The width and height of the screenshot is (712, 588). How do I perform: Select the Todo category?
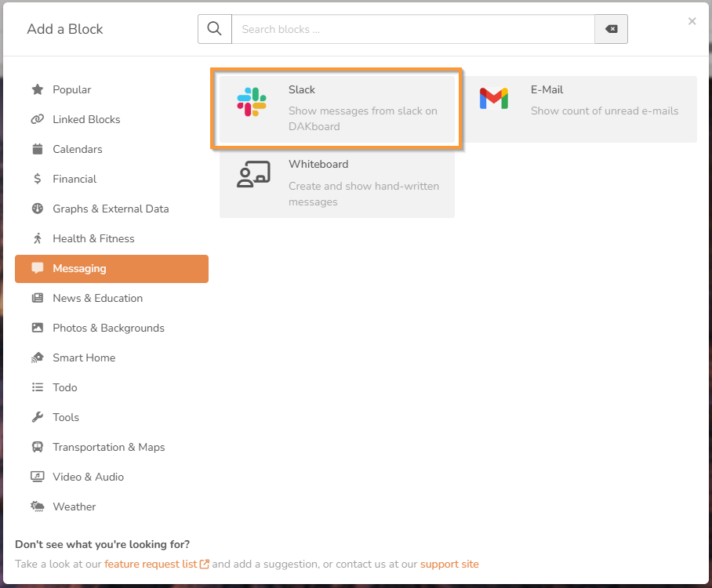click(111, 387)
